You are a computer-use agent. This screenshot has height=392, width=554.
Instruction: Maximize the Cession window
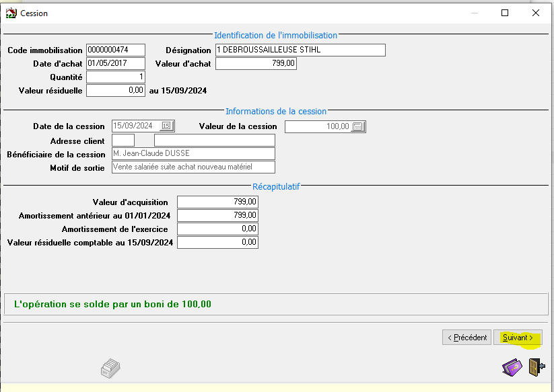(505, 13)
